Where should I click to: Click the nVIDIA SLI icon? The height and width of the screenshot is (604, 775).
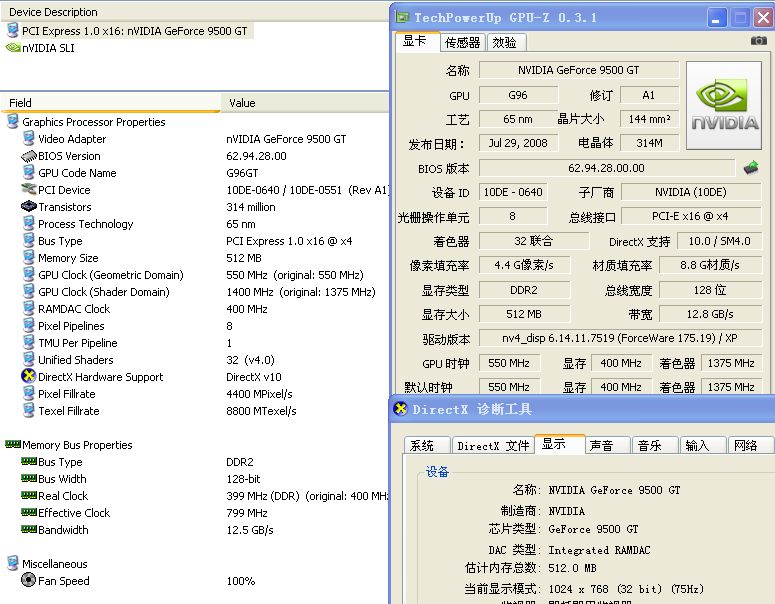coord(13,48)
